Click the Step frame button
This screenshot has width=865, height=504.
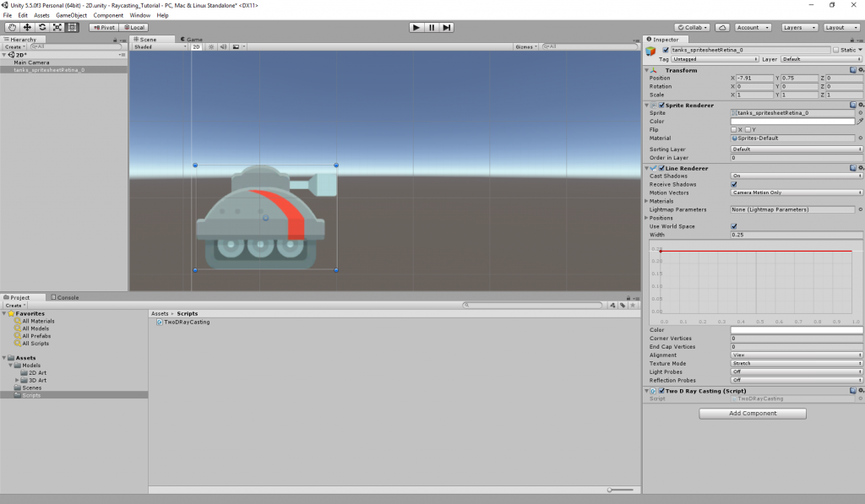pos(447,27)
